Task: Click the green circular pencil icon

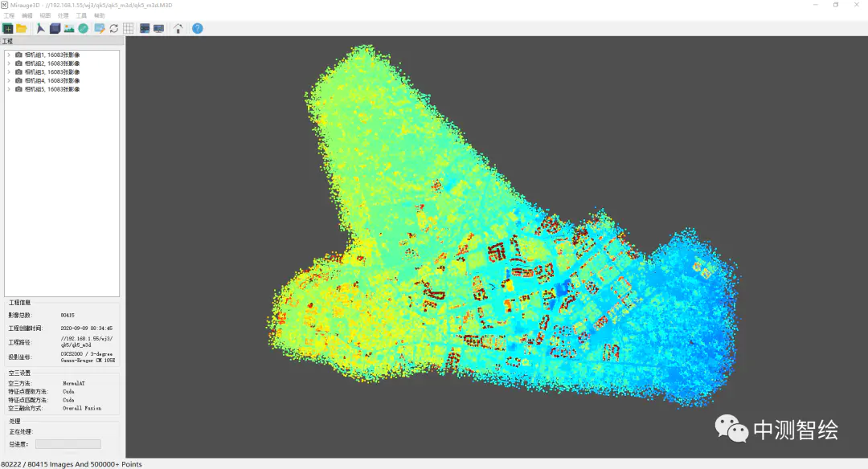Action: point(83,28)
